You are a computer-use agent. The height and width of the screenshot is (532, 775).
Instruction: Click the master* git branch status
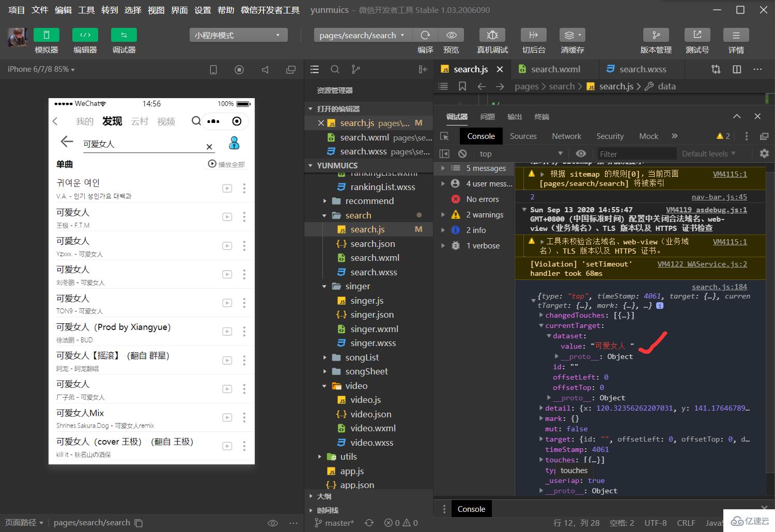pyautogui.click(x=334, y=523)
